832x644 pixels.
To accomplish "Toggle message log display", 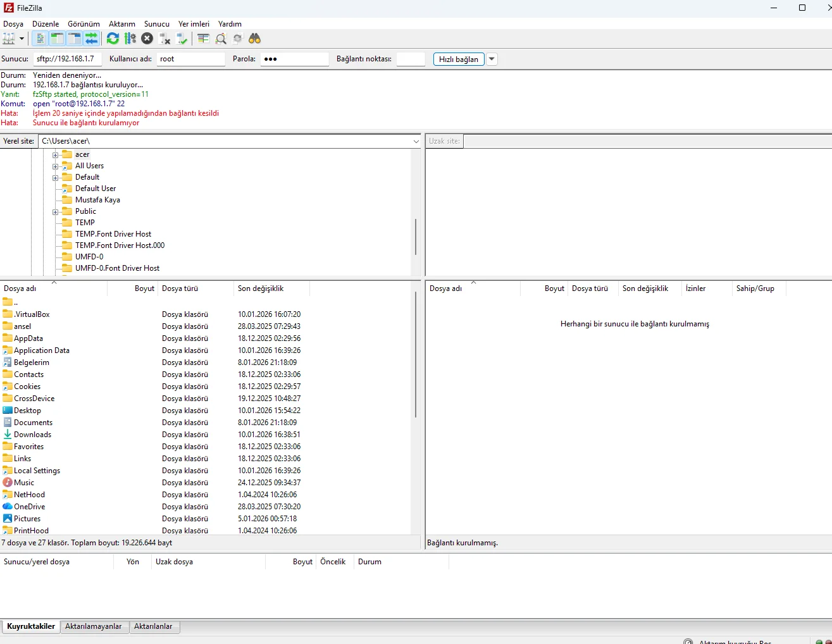I will [40, 39].
